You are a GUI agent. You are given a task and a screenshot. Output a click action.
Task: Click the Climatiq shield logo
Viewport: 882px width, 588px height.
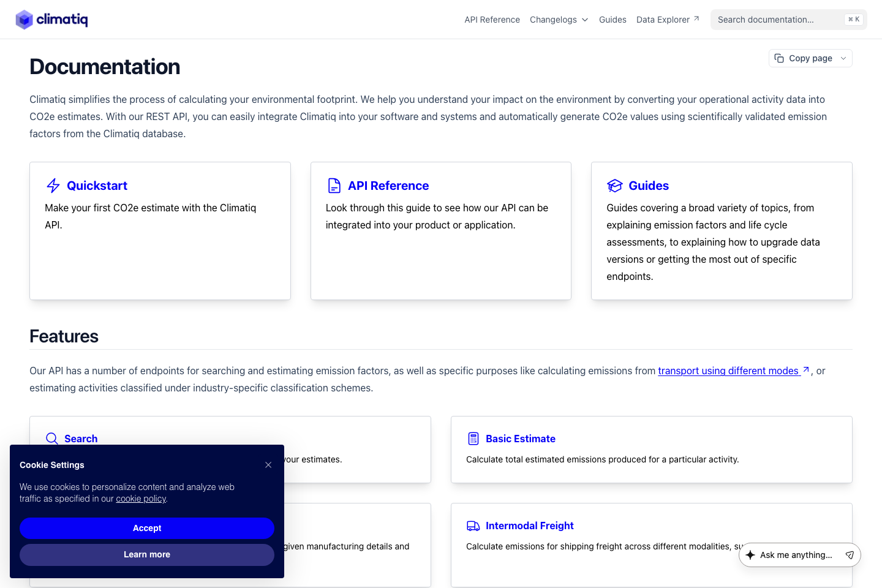tap(24, 19)
